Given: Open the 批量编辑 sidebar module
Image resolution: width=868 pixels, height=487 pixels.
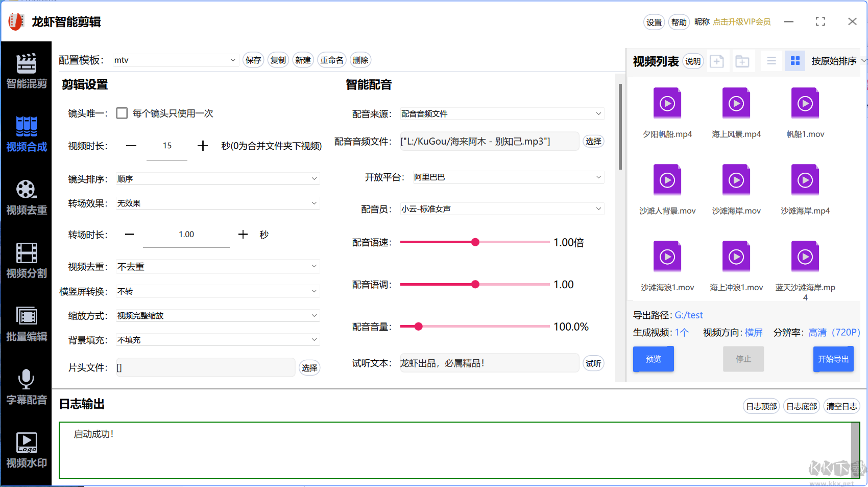Looking at the screenshot, I should pyautogui.click(x=26, y=324).
